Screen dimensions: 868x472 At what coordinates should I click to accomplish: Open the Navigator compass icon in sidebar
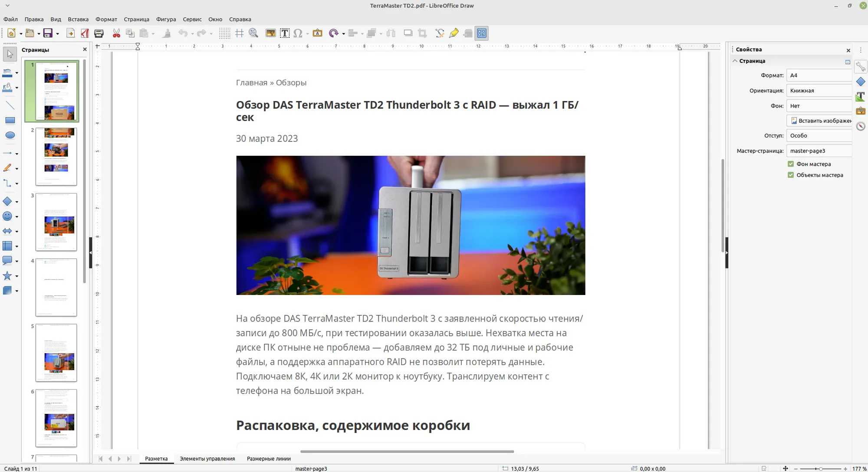[861, 126]
